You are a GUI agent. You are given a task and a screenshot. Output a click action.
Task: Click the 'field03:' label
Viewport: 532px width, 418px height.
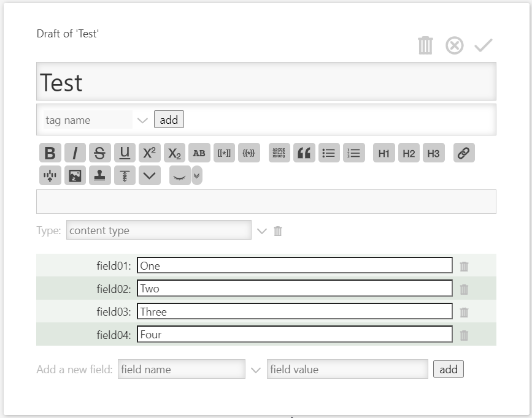pyautogui.click(x=114, y=311)
